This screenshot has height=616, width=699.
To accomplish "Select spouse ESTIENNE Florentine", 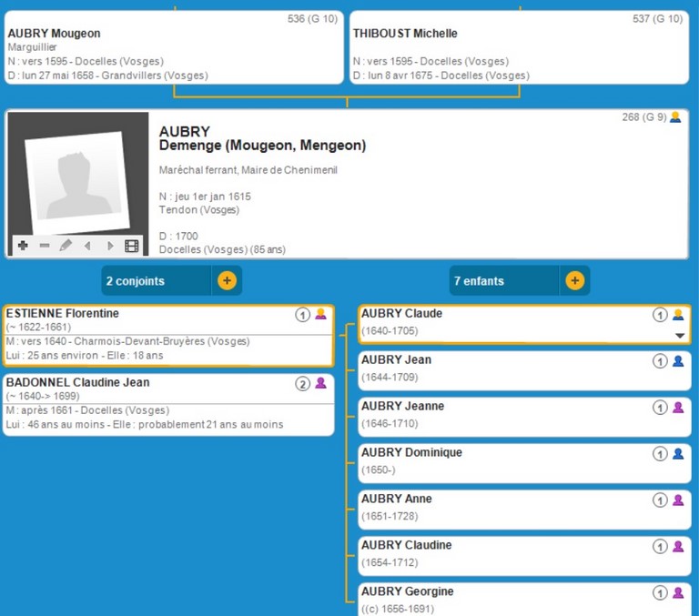I will pos(146,335).
